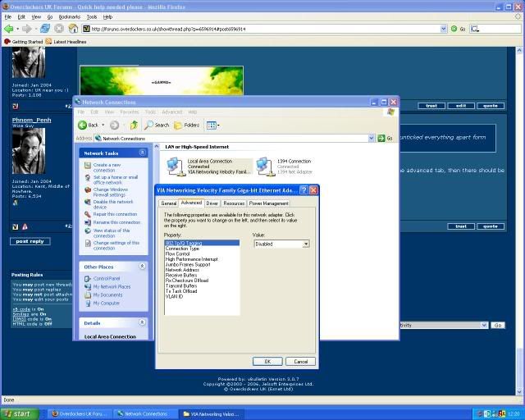This screenshot has height=420, width=525.
Task: Click Repair this connection
Action: [x=115, y=214]
